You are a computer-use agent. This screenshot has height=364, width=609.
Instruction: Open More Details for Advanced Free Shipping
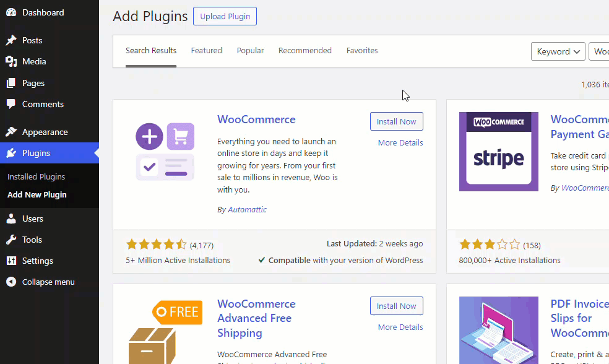(400, 327)
